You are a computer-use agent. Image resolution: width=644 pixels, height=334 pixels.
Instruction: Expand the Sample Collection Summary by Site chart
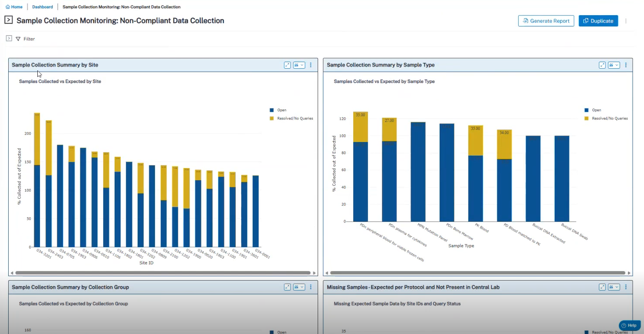tap(287, 65)
